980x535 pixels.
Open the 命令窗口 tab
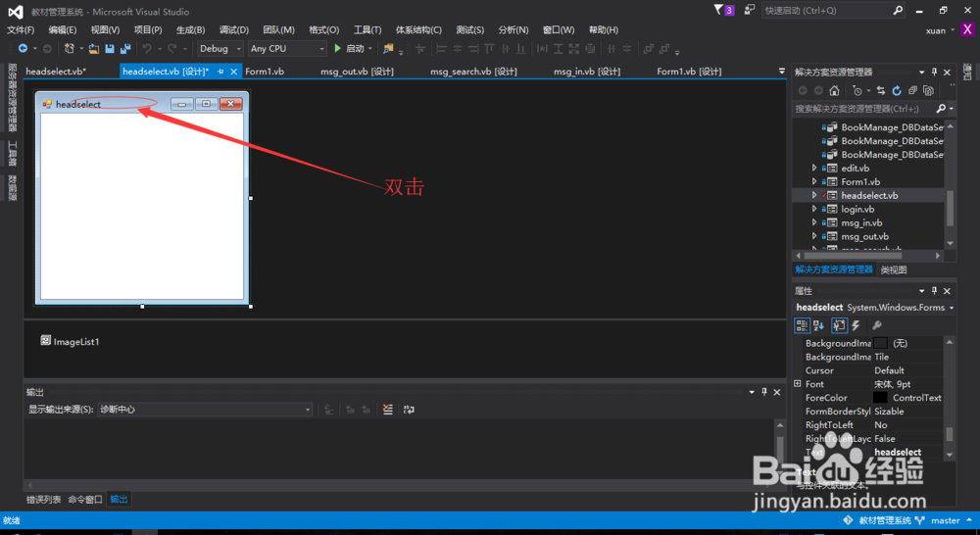pyautogui.click(x=85, y=500)
